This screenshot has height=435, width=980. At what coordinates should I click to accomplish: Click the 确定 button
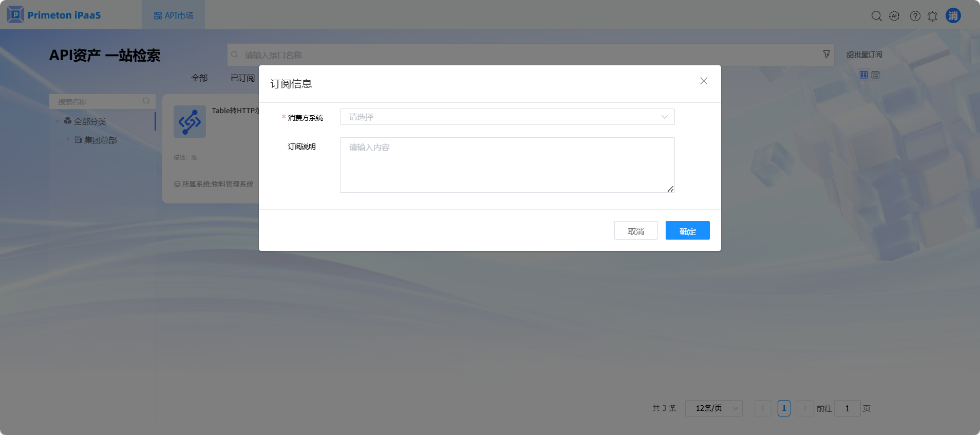pos(687,231)
